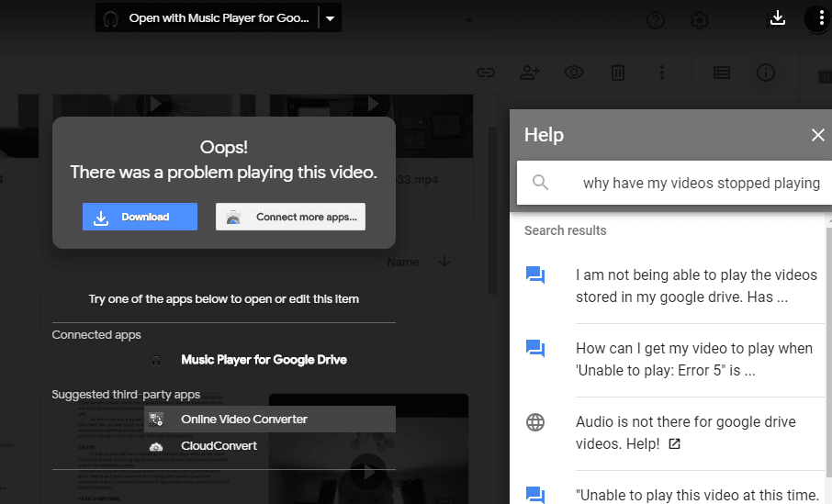
Task: Open result 'Unable to play this video at this time'
Action: 697,495
